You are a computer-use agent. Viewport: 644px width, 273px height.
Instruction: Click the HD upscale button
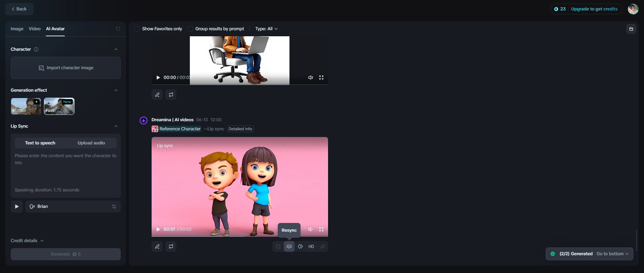[311, 246]
